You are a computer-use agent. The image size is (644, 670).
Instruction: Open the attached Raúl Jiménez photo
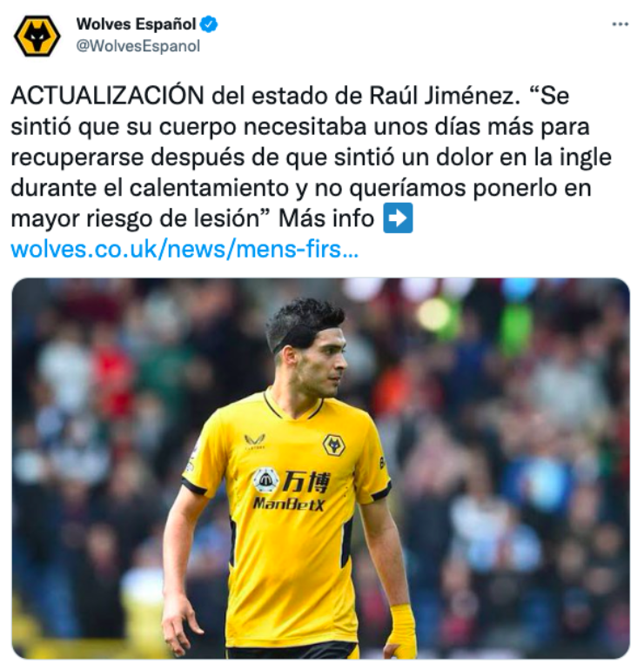click(321, 468)
